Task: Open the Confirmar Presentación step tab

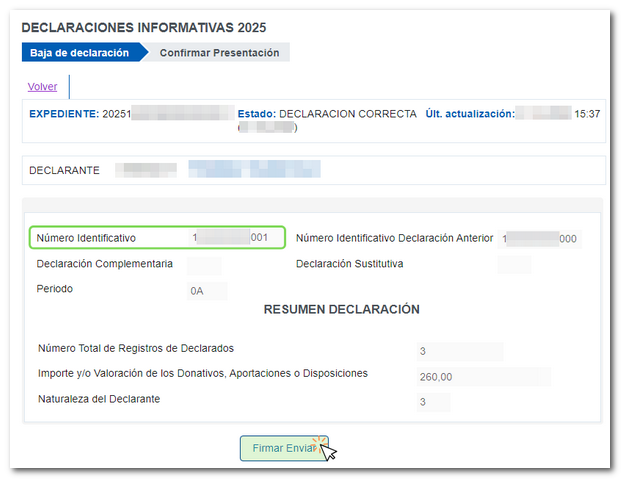Action: click(219, 53)
